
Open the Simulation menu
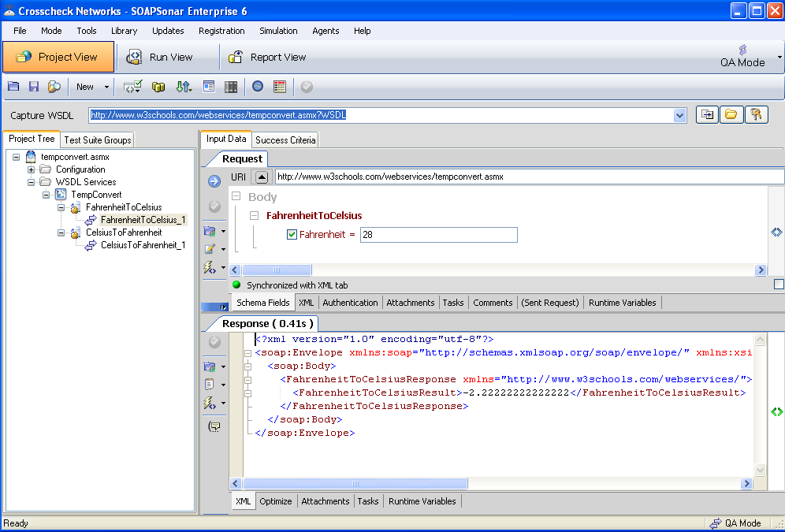(x=278, y=31)
